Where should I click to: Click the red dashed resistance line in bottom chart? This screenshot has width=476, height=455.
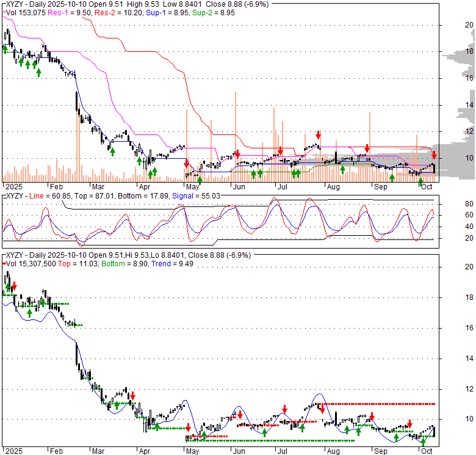(378, 404)
